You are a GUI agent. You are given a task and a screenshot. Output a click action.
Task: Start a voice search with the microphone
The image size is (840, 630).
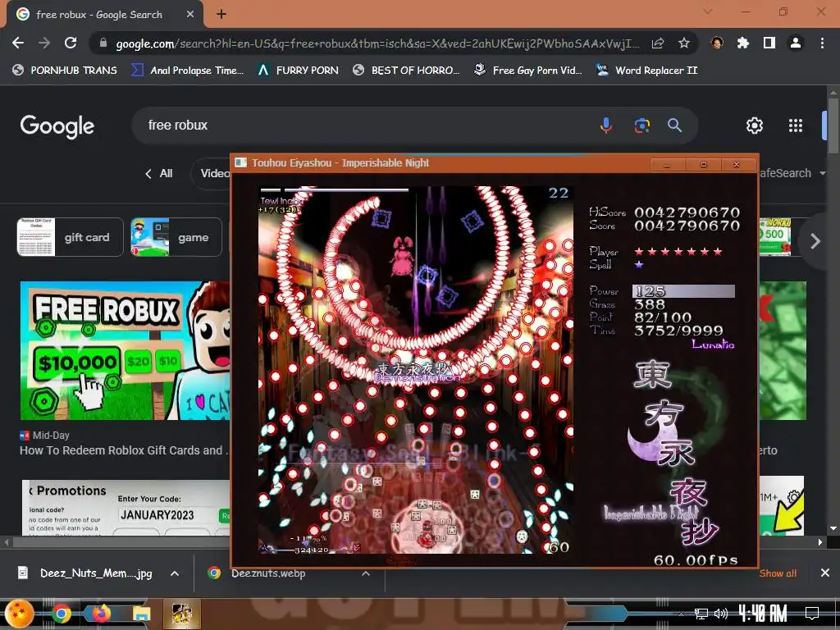606,126
